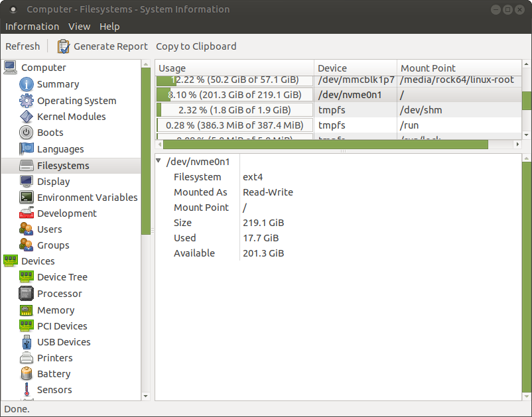The image size is (532, 417).
Task: Click the filesystem list horizontal scrollbar
Action: coord(322,144)
